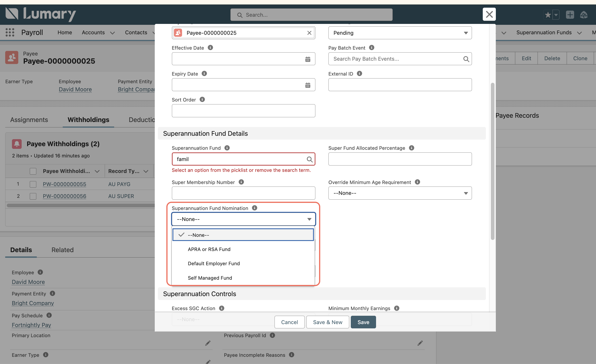Click Superannuation Fund search magnifier icon
The height and width of the screenshot is (364, 596).
309,159
